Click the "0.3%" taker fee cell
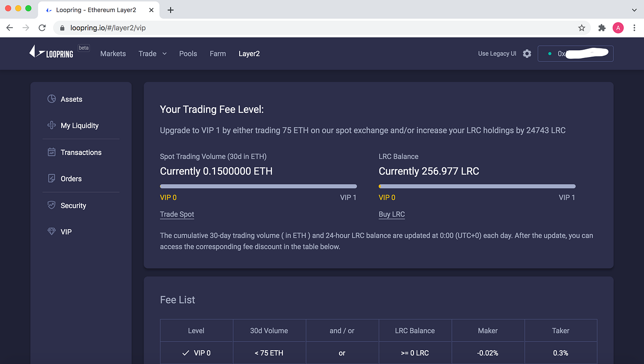644x364 pixels. [561, 353]
